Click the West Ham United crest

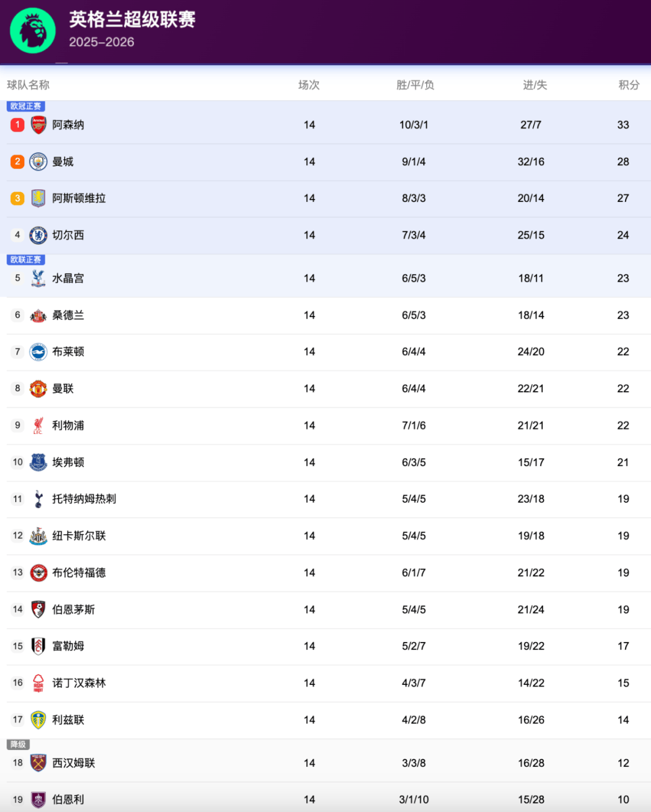coord(39,763)
